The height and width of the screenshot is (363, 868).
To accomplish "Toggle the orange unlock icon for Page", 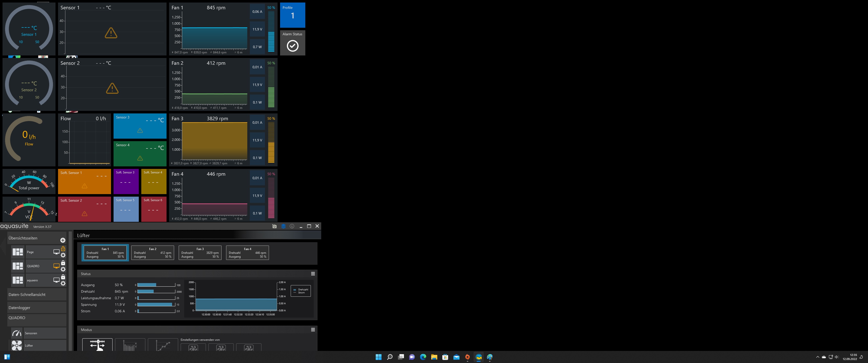I will pyautogui.click(x=63, y=249).
